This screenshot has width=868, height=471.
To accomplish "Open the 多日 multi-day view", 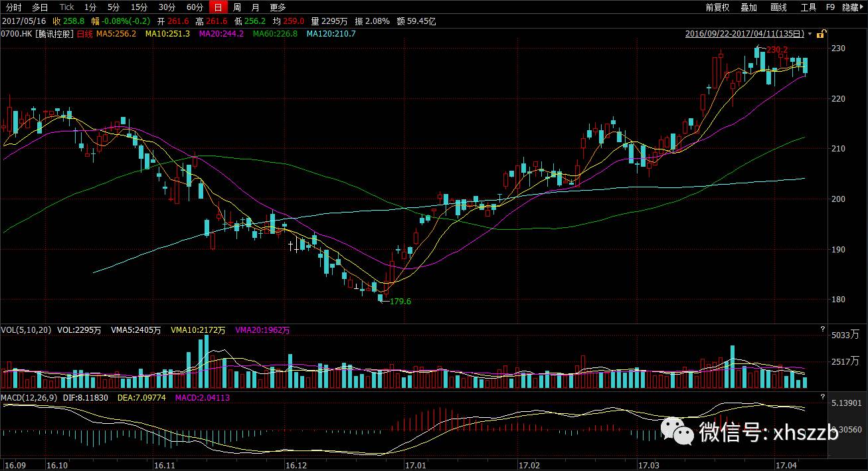I will [41, 7].
